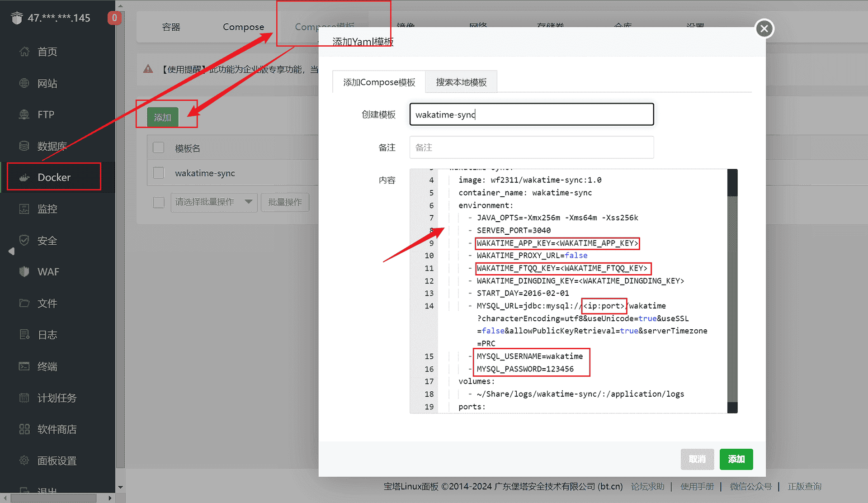This screenshot has height=503, width=868.
Task: Click into the 备注 remark input field
Action: pos(531,147)
